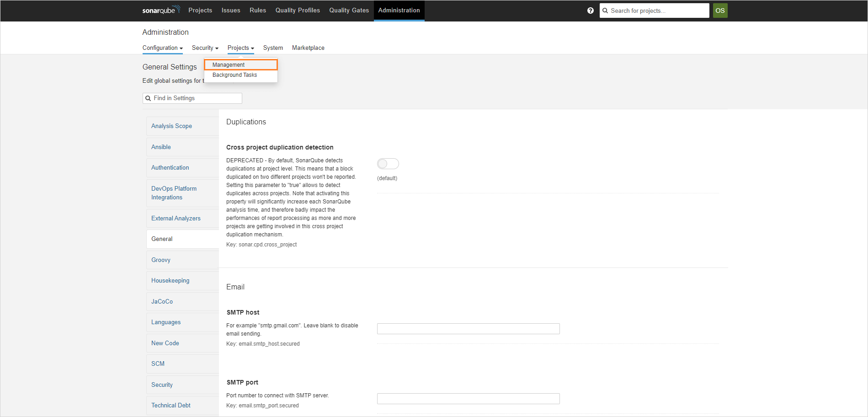Switch to the Quality Gates section
Screen dimensions: 868x417
coord(349,10)
